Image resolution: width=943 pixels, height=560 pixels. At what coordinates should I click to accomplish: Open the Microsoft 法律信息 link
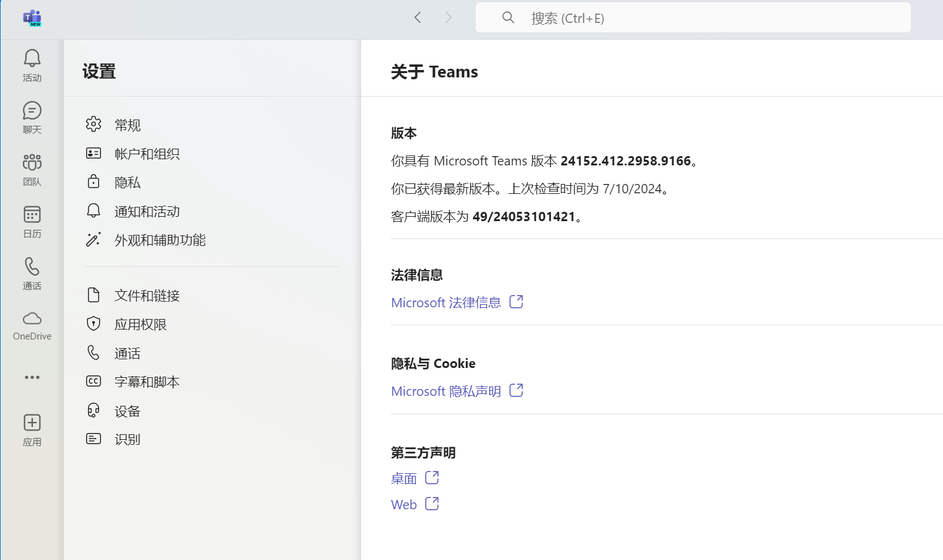coord(446,302)
